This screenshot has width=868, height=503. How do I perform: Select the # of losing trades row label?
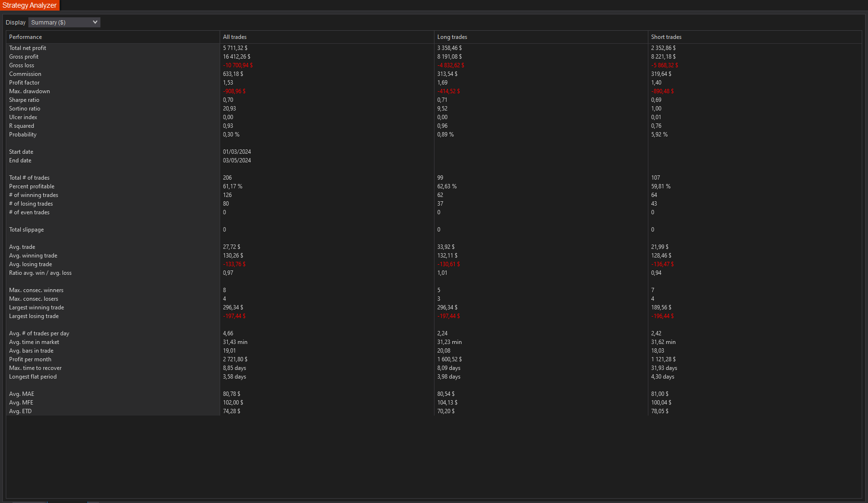point(31,204)
